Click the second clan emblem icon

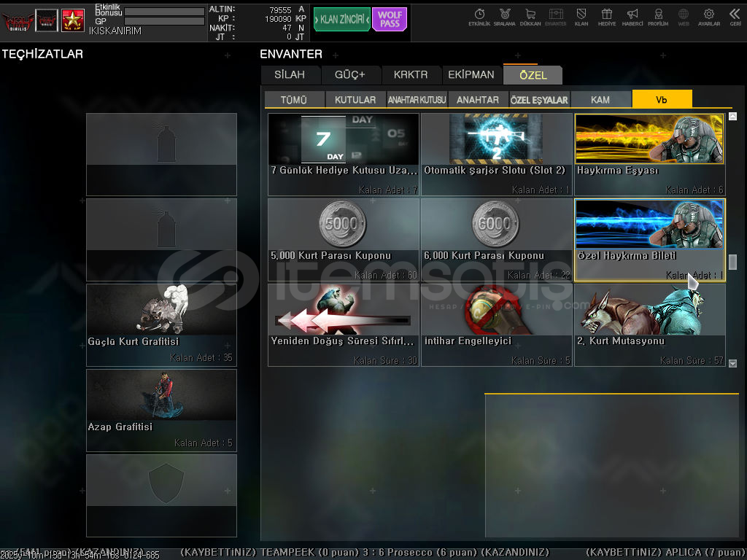[x=47, y=20]
